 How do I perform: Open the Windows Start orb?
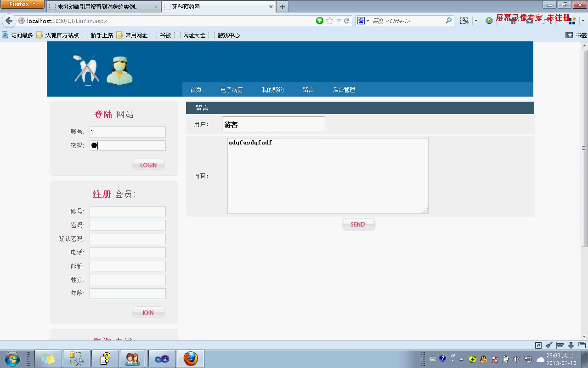tap(12, 359)
